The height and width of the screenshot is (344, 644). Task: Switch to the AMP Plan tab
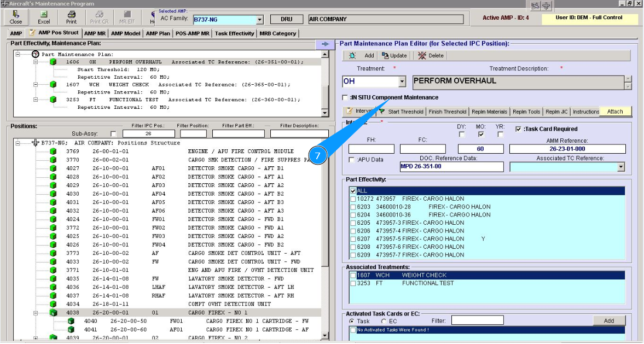[158, 33]
